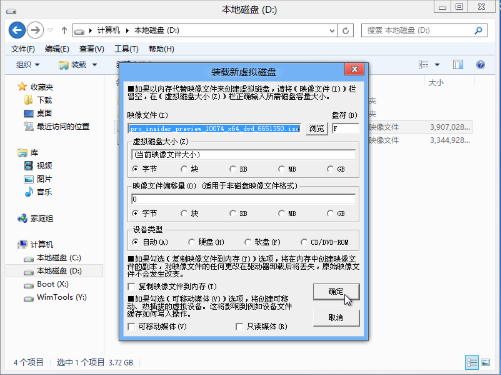The image size is (501, 375).
Task: Expand the address bar history dropdown
Action: [x=332, y=31]
